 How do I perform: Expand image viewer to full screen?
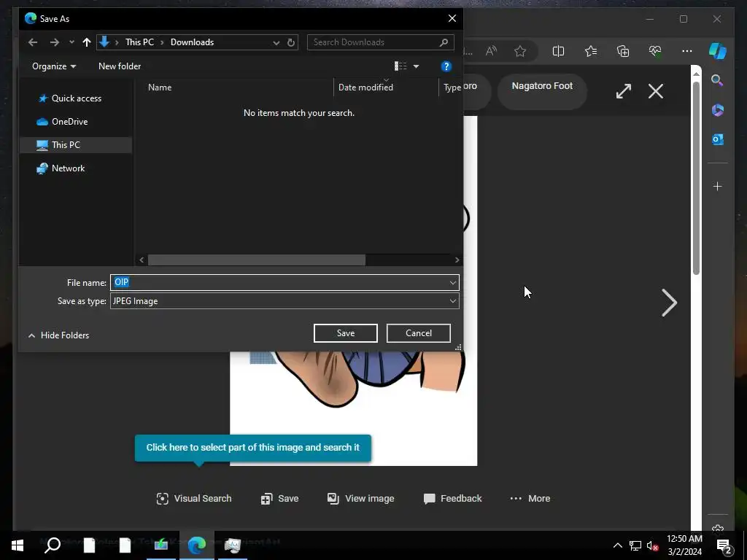point(623,91)
